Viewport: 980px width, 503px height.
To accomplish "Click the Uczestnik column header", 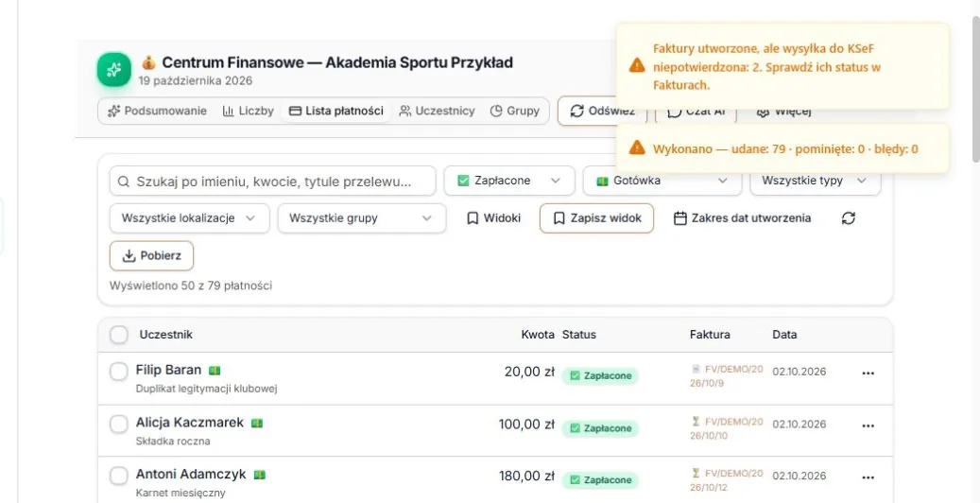I will pos(166,335).
